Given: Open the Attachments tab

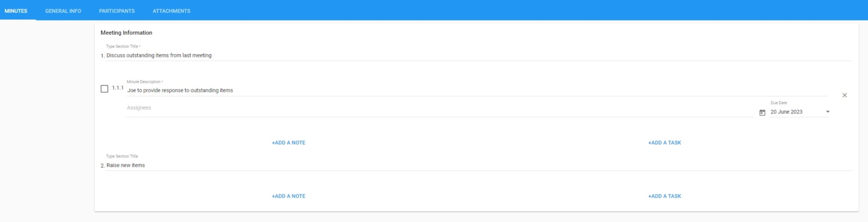Looking at the screenshot, I should [x=171, y=10].
